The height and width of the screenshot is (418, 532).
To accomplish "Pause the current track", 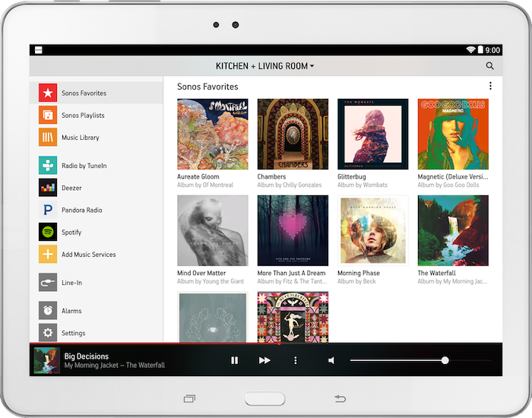I will (x=234, y=360).
